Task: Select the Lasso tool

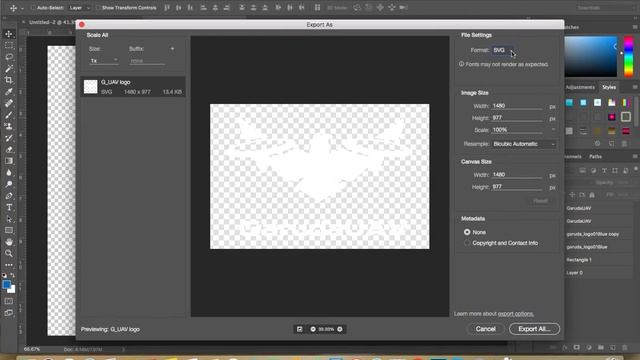Action: [x=9, y=57]
